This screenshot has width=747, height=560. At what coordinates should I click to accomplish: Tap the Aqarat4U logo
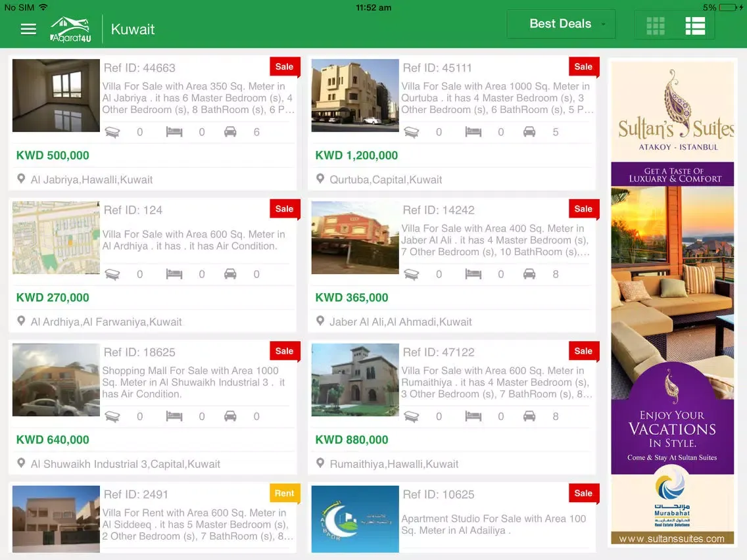[x=70, y=30]
